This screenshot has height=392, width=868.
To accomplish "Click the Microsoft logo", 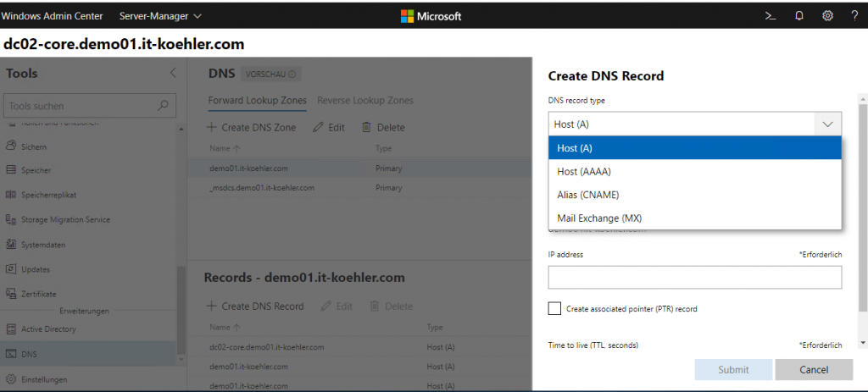I will point(431,17).
